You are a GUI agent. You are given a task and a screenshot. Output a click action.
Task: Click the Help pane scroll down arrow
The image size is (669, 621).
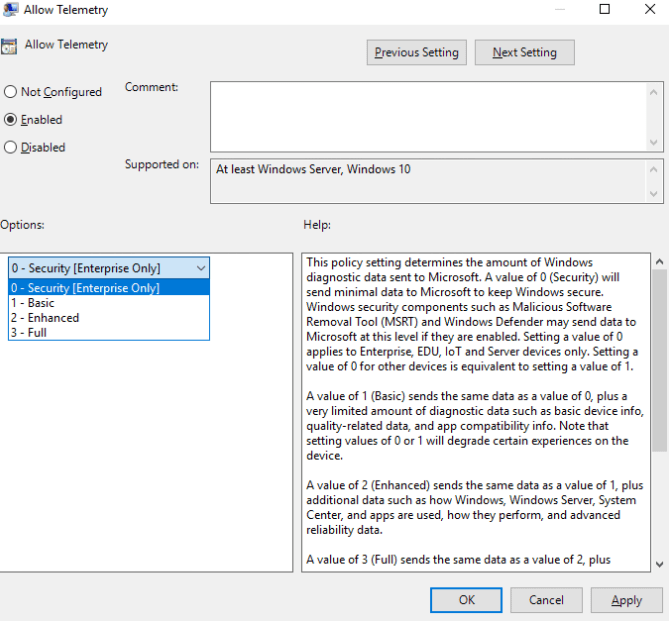click(x=660, y=563)
